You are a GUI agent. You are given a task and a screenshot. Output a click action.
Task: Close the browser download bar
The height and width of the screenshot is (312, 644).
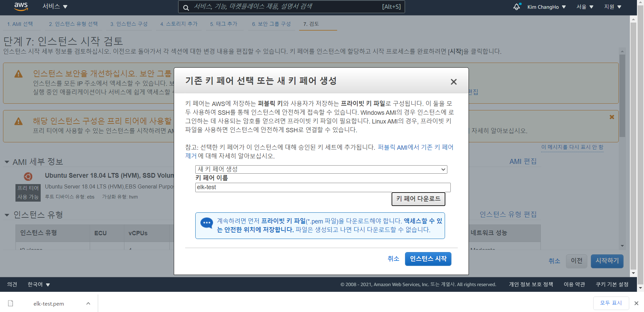636,303
